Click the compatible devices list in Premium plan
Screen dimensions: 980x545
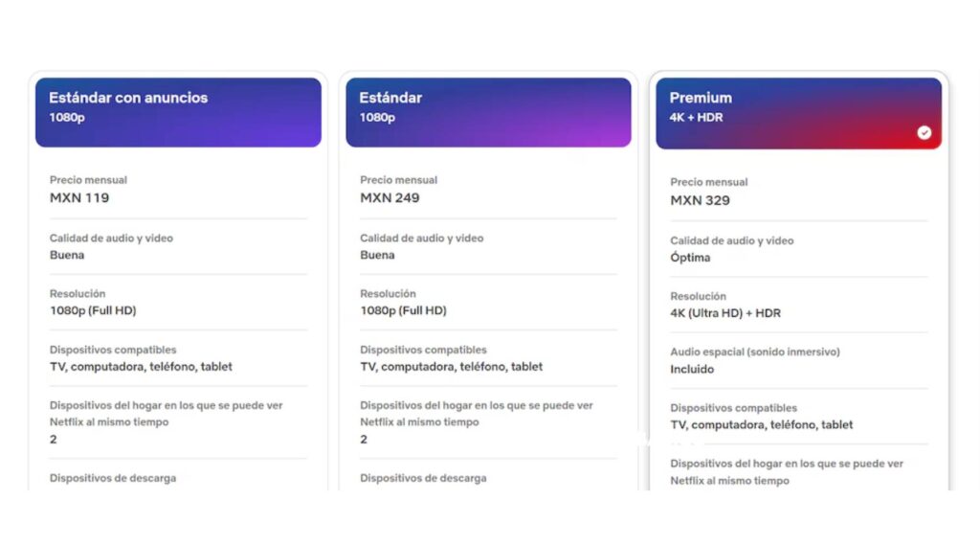tap(762, 424)
